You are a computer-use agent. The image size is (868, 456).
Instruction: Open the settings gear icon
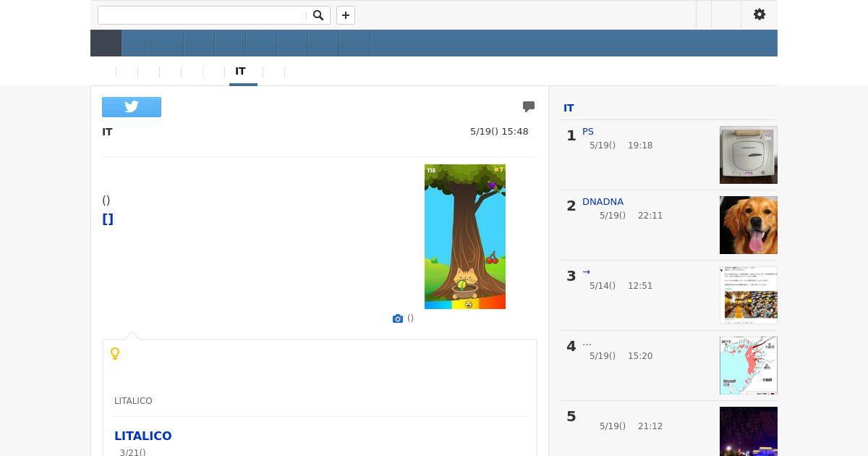pos(759,14)
